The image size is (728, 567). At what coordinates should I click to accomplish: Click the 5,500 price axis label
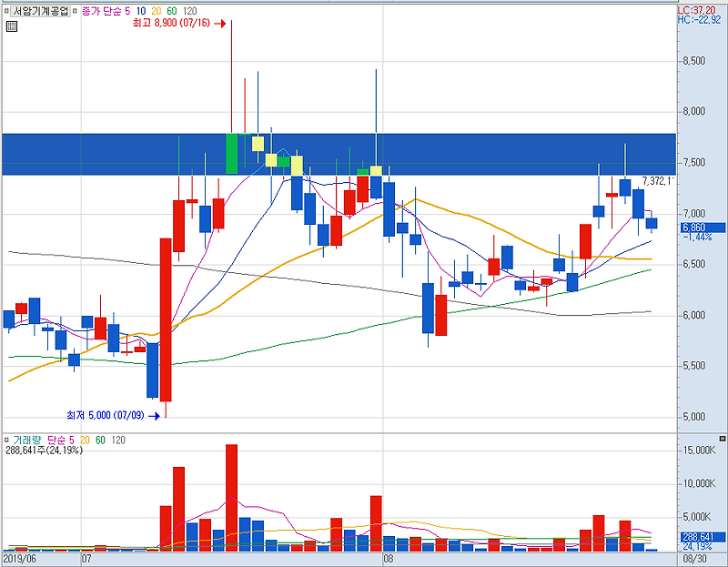click(x=693, y=366)
